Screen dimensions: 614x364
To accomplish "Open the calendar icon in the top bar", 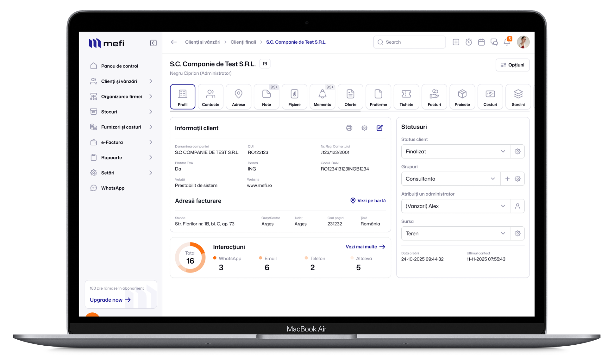I will point(481,42).
